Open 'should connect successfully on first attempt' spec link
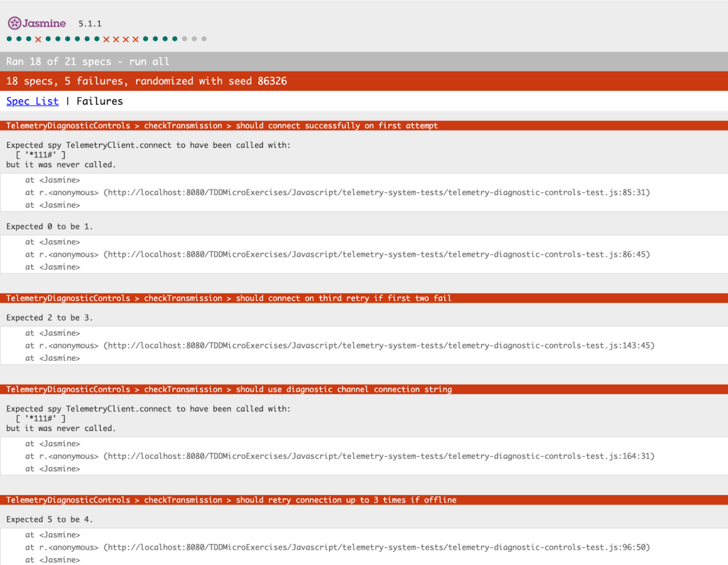This screenshot has width=728, height=565. (337, 126)
